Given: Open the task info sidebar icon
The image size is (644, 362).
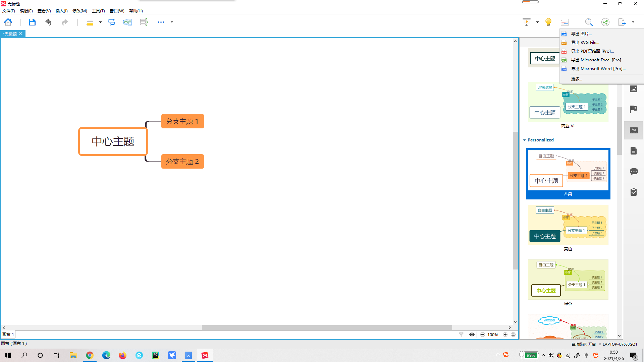Looking at the screenshot, I should (x=634, y=192).
